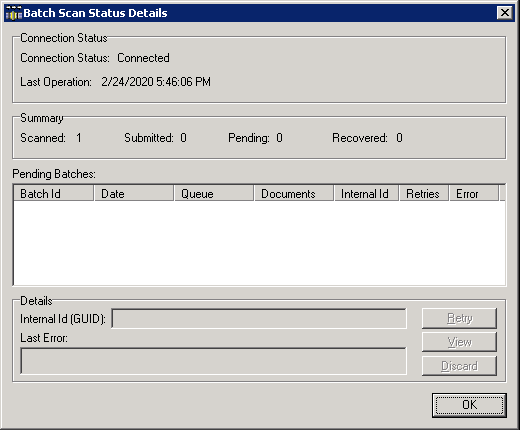This screenshot has width=520, height=430.
Task: Click the dialog title bar text
Action: pos(95,13)
